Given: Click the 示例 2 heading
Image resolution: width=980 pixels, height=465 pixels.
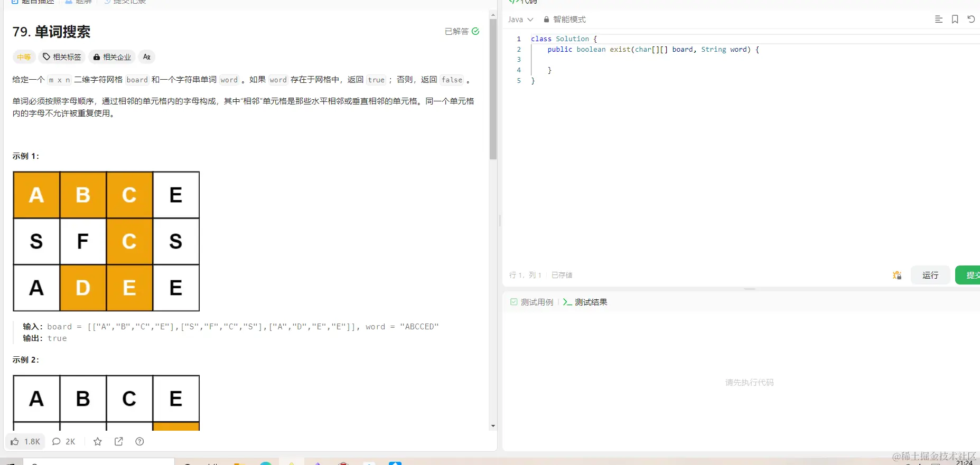Looking at the screenshot, I should (x=26, y=360).
